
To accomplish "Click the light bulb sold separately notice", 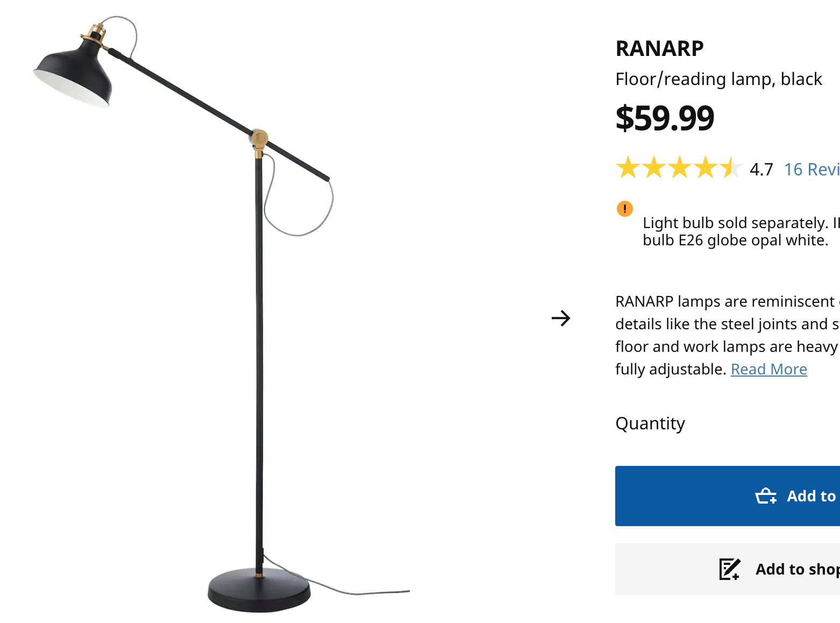I will (741, 231).
